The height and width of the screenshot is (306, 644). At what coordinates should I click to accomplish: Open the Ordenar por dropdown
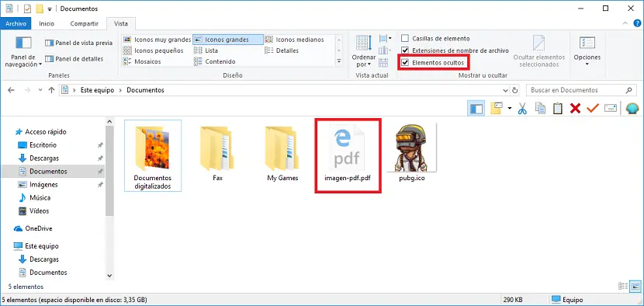pos(363,51)
